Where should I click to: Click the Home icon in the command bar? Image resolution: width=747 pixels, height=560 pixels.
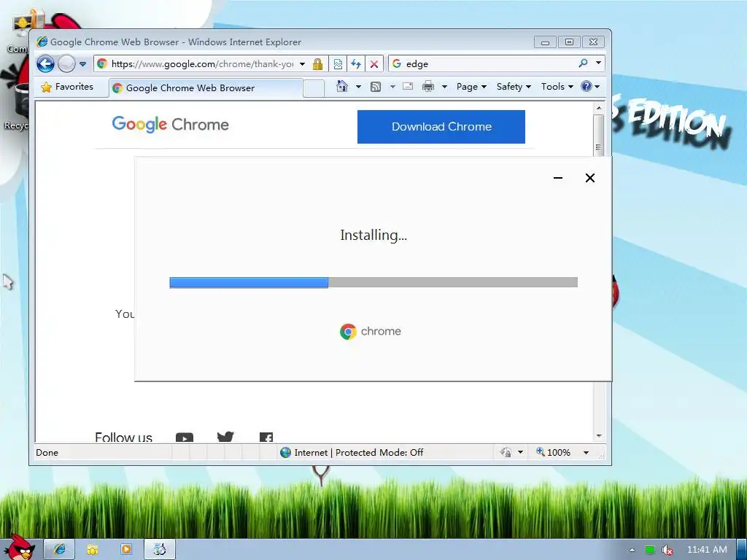342,86
